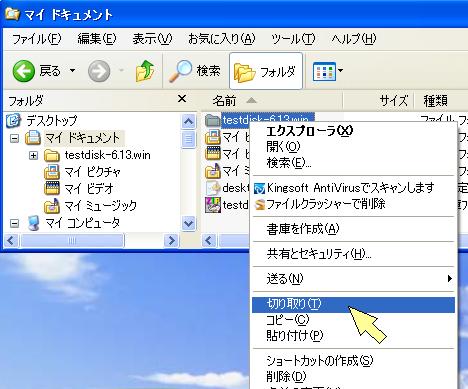Choose ショートカットの作成(S) in context menu
This screenshot has width=468, height=389.
coord(353,361)
